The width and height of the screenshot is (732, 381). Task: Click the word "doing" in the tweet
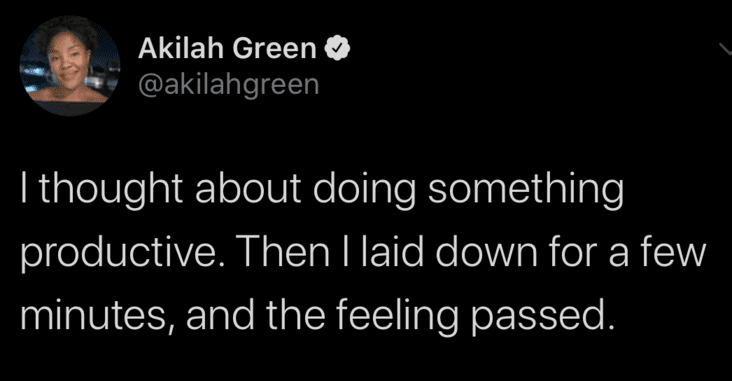[x=364, y=190]
